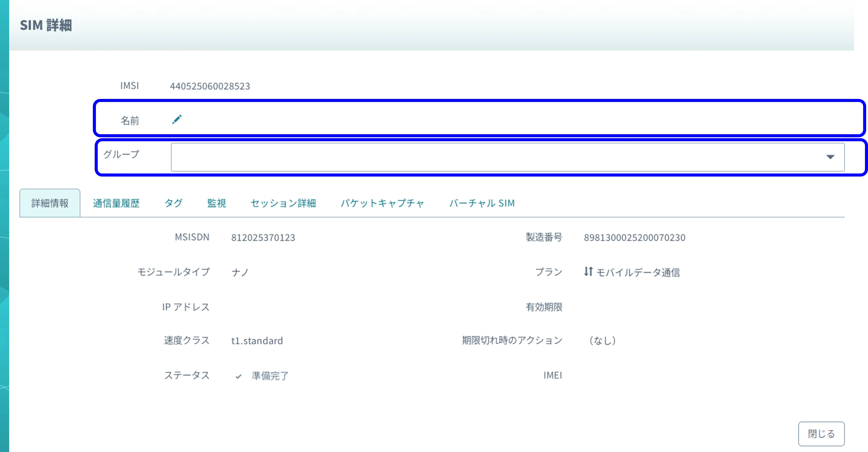Image resolution: width=868 pixels, height=452 pixels.
Task: Click the SIM 詳細 dialog title
Action: pos(46,25)
